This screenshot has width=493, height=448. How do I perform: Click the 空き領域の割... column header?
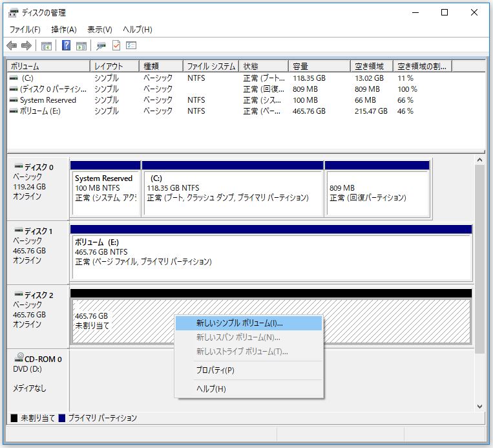tap(423, 67)
